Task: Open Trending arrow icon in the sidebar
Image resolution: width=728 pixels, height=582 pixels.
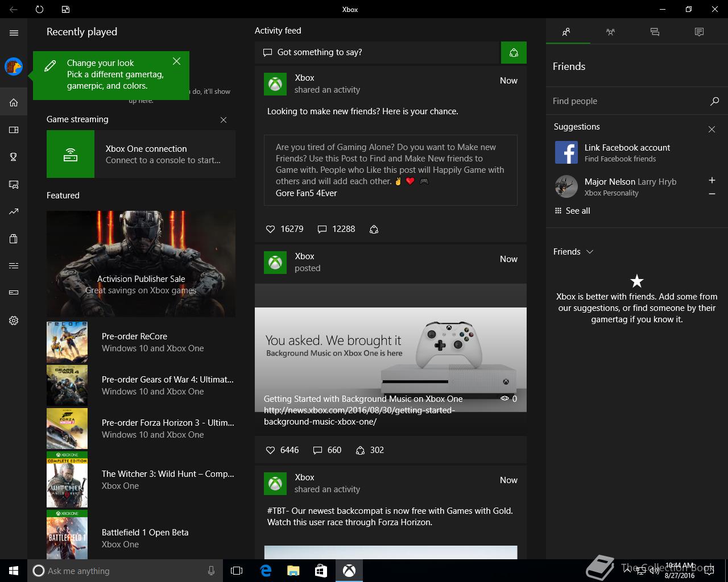Action: tap(14, 212)
